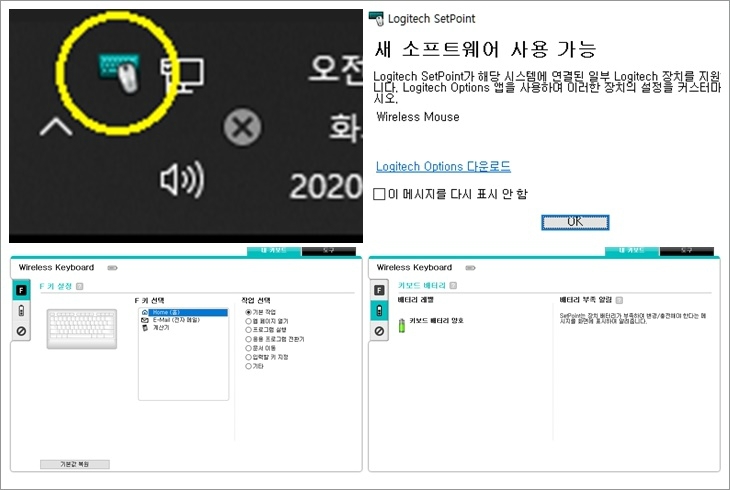Screen dimensions: 730x490
Task: Click the help icon beside 키보드 배터리
Action: (453, 286)
